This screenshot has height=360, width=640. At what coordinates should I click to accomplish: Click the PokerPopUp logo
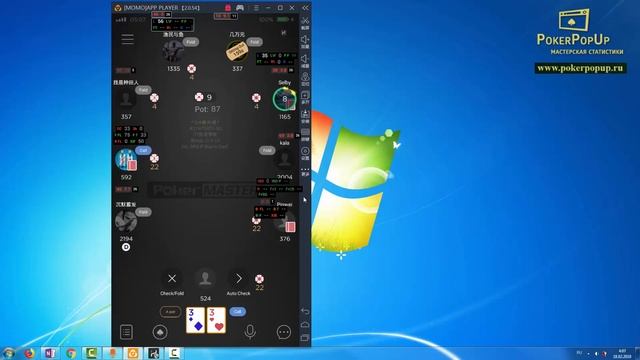pyautogui.click(x=580, y=32)
